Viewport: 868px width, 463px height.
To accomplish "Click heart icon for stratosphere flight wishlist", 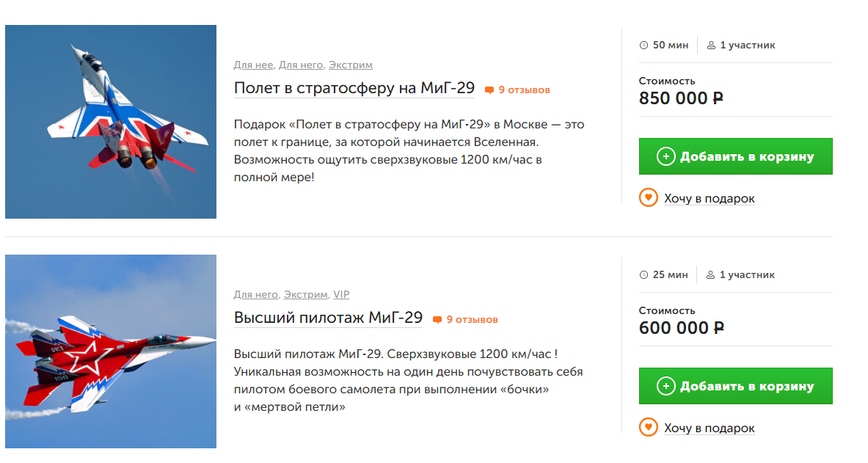I will point(648,197).
